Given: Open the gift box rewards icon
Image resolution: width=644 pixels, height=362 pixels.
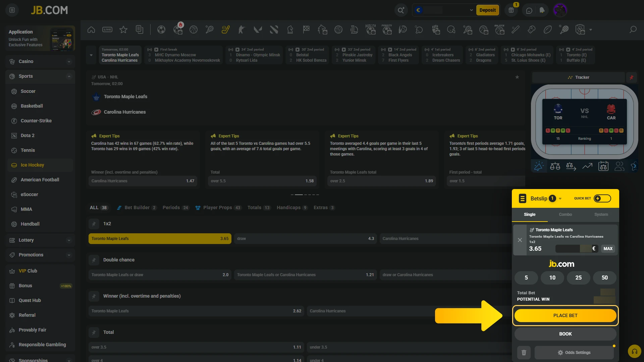Looking at the screenshot, I should tap(511, 10).
